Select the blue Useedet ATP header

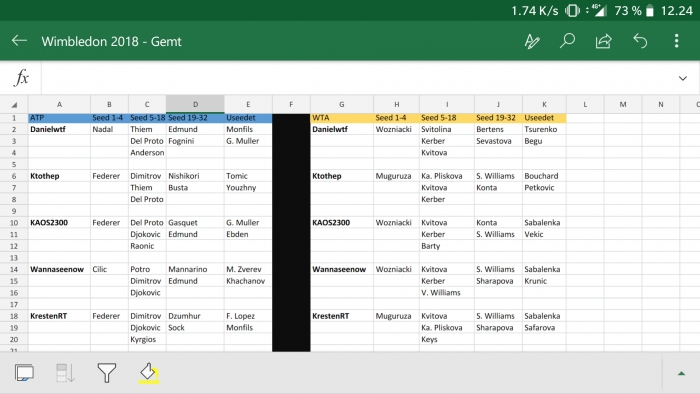coord(248,118)
